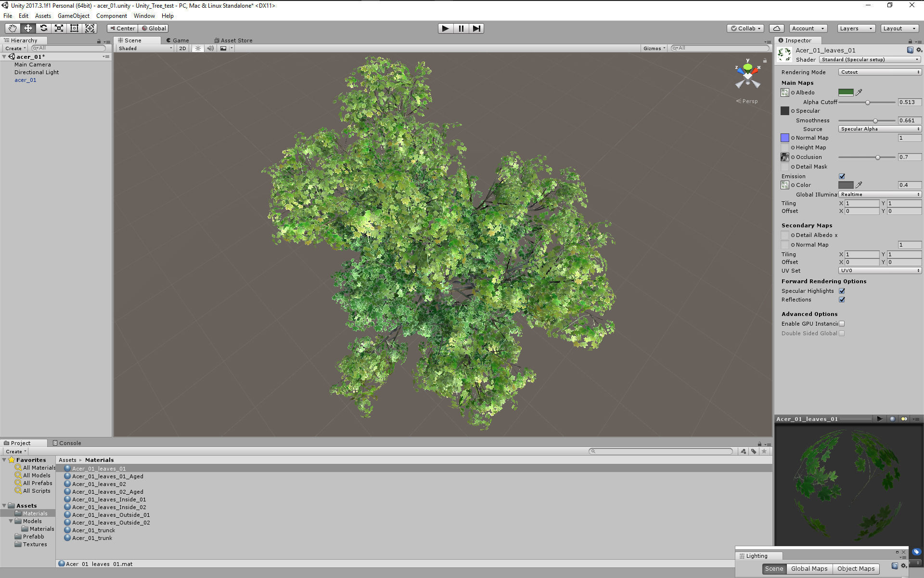Open Object Maps in Lighting window
Viewport: 924px width, 578px height.
[856, 569]
